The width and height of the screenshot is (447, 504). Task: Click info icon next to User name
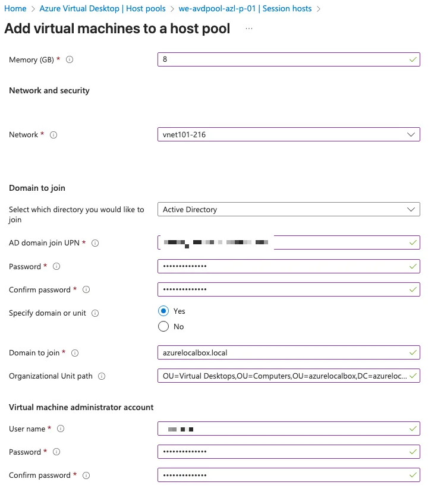pyautogui.click(x=61, y=429)
